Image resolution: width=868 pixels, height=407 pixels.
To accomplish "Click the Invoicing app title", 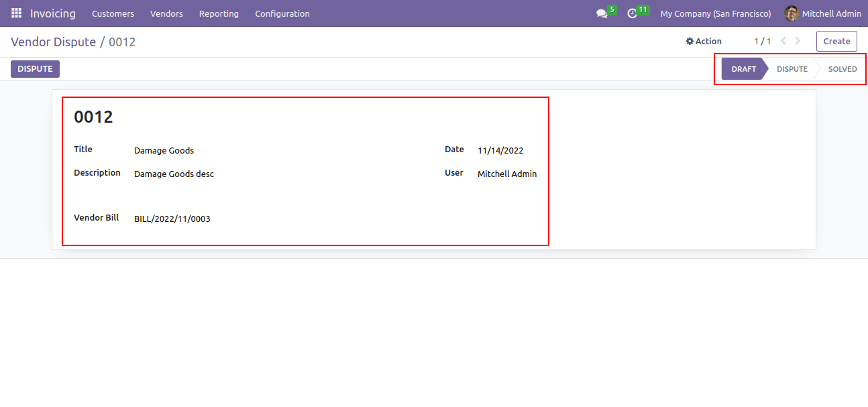I will [53, 13].
